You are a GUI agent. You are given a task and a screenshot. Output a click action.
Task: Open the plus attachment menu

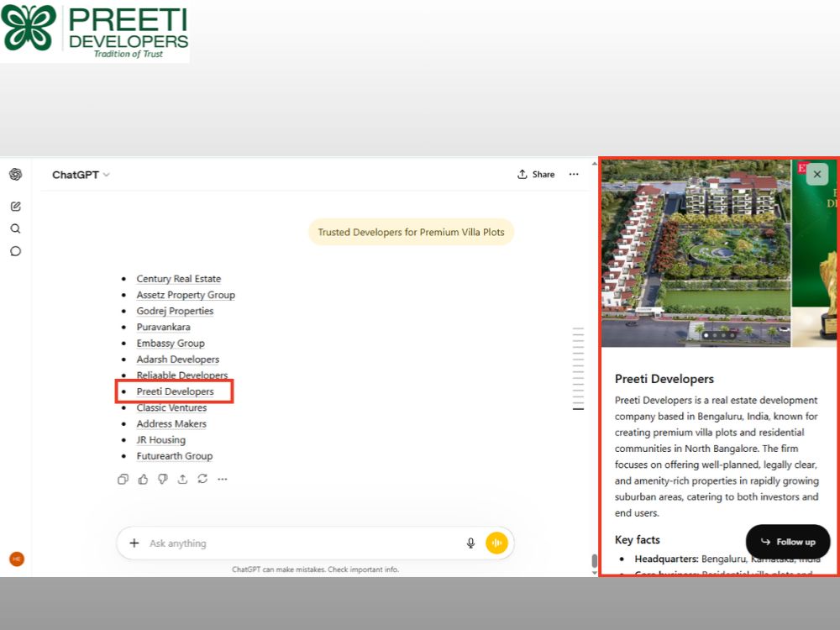pos(134,543)
